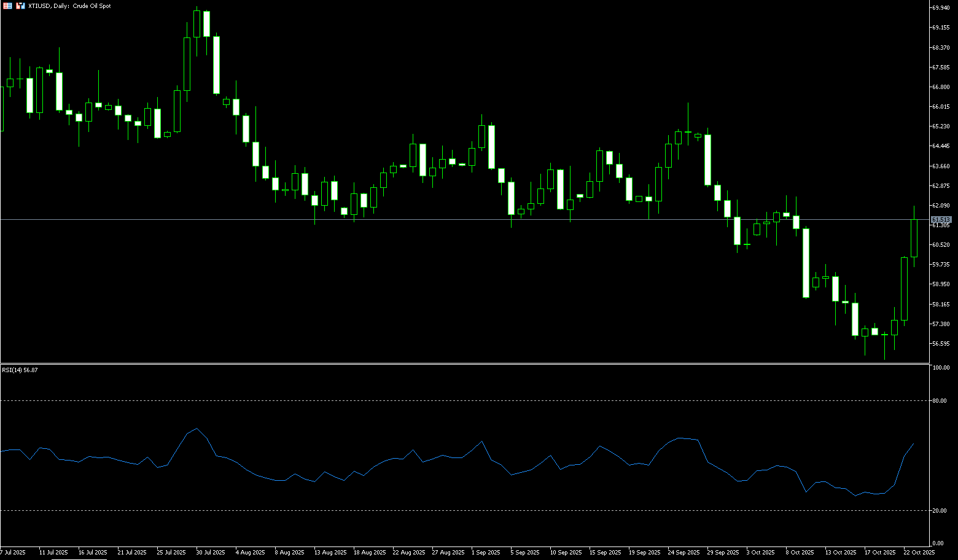Click the tall peak candle near 30 Jul
Viewport: 958px width, 560px height.
pyautogui.click(x=197, y=24)
